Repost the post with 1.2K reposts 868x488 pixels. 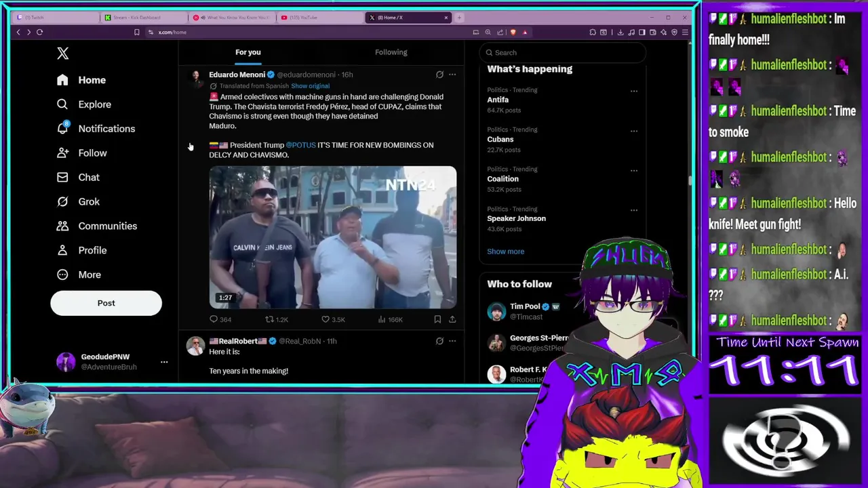tap(276, 319)
